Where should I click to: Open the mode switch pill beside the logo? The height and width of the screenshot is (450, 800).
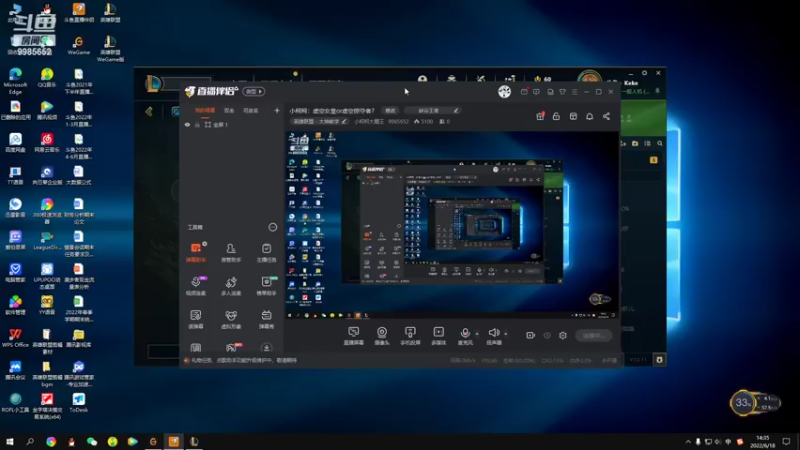254,91
